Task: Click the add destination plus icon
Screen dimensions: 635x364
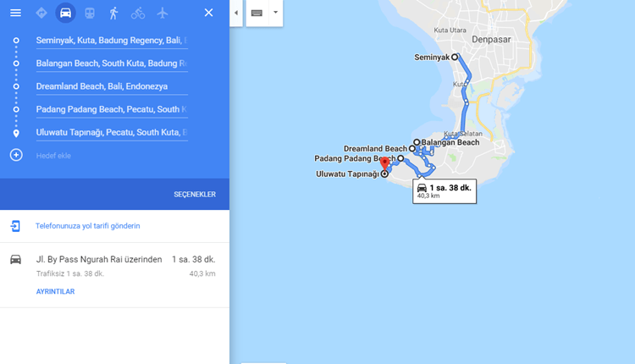Action: (16, 155)
